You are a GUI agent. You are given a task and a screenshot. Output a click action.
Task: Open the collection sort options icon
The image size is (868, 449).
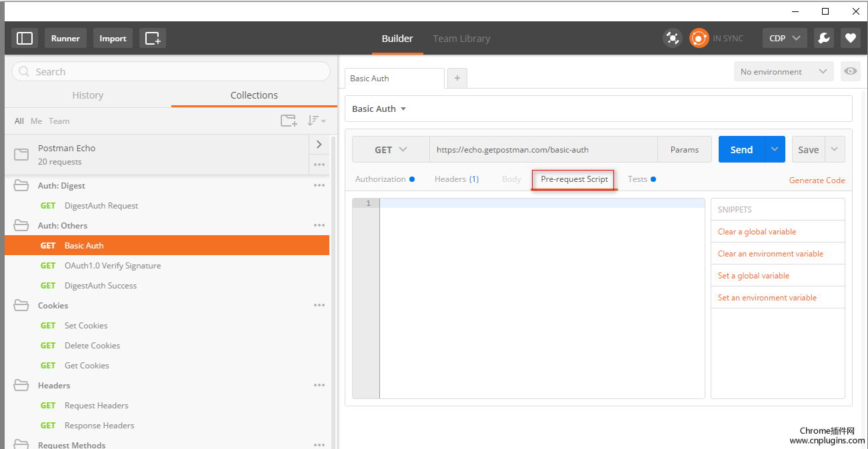click(x=316, y=121)
